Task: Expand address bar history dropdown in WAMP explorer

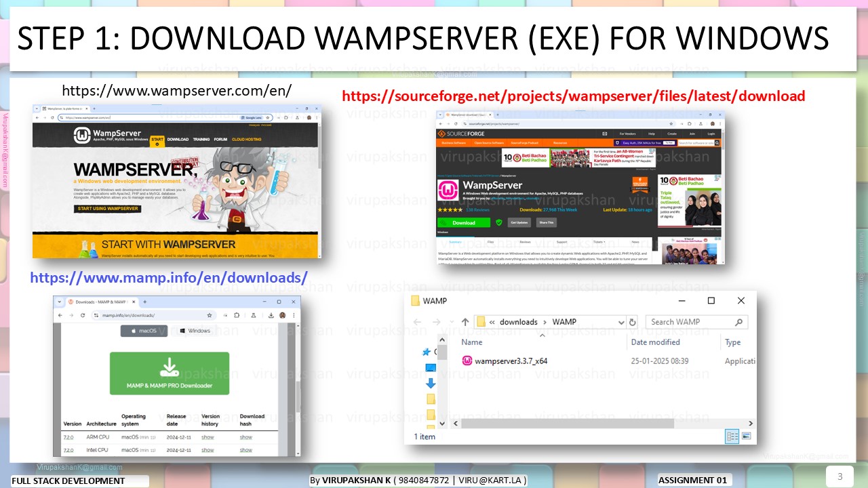Action: [620, 322]
